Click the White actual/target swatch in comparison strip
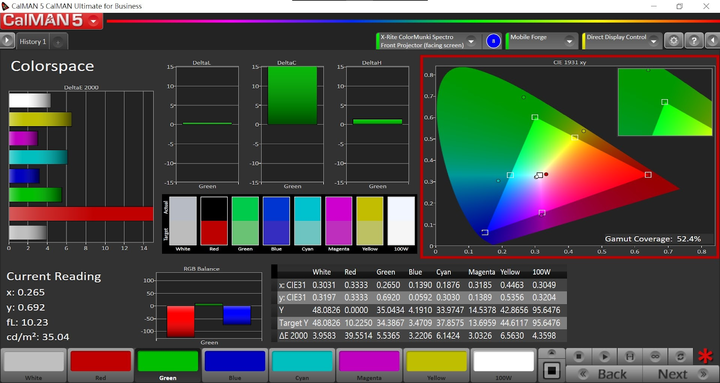The width and height of the screenshot is (720, 383). coord(183,221)
